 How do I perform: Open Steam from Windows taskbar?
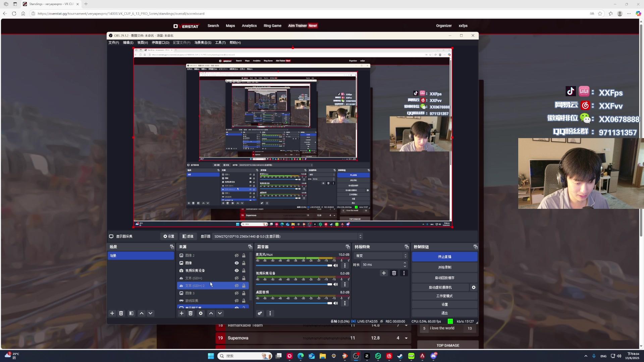[x=400, y=356]
